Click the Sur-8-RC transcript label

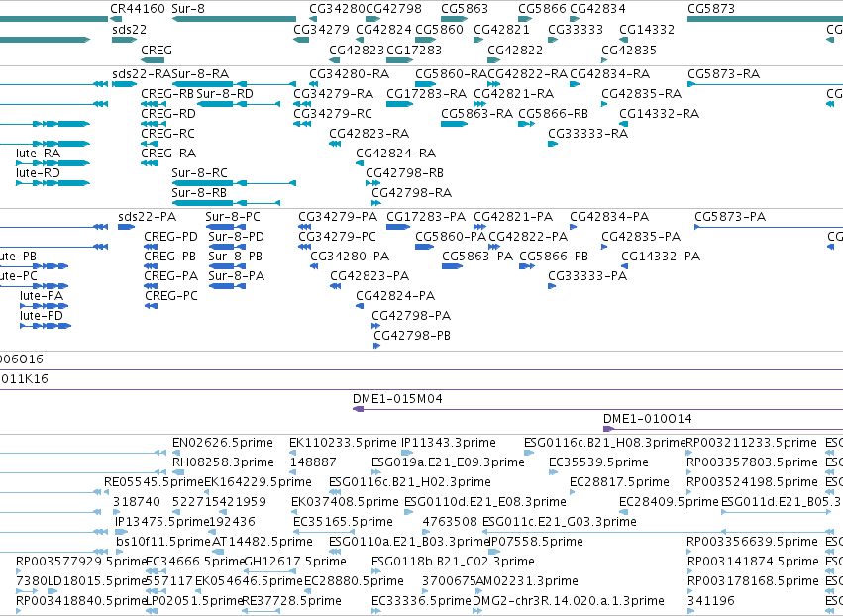pyautogui.click(x=199, y=172)
